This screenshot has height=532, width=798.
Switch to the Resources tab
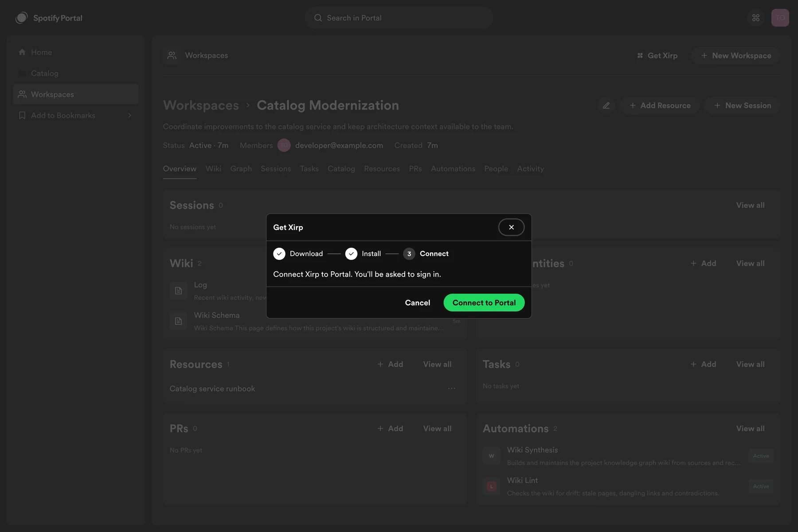382,169
